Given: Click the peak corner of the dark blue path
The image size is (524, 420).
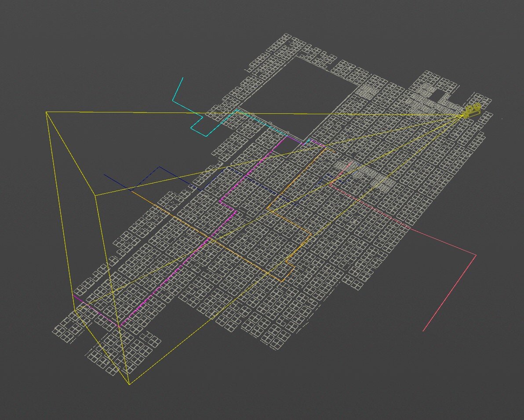Looking at the screenshot, I should click(159, 167).
